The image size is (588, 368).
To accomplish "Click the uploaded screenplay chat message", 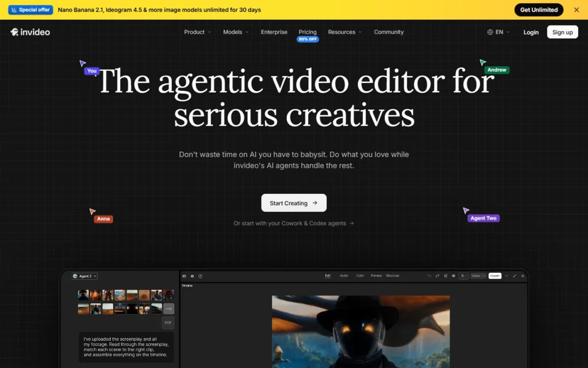I will coord(126,347).
